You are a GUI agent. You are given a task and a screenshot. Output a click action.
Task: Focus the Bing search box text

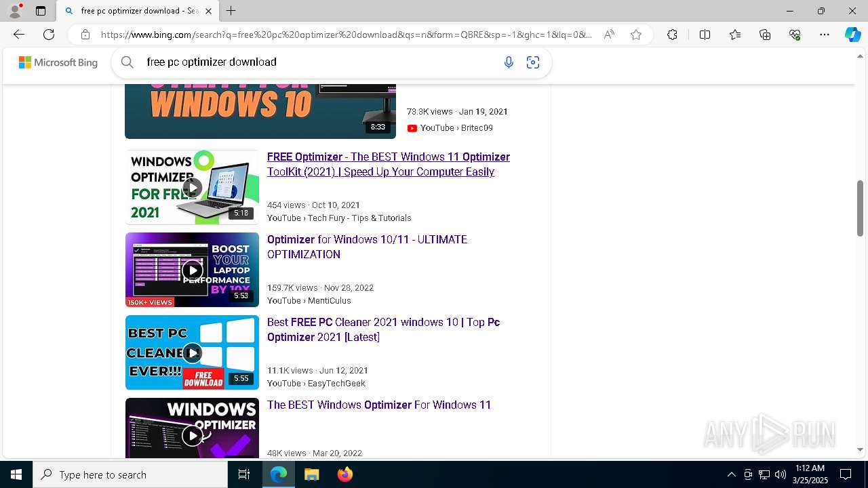point(212,62)
